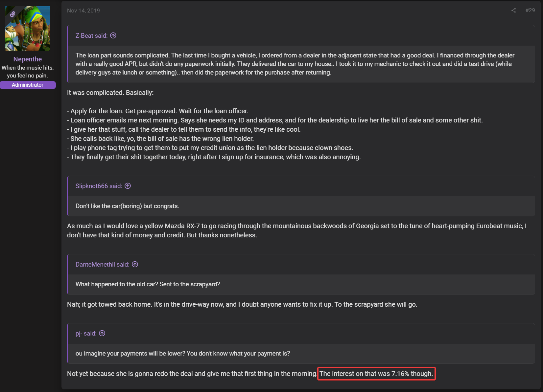Click the 'Slipknot666 said:' quote header
The width and height of the screenshot is (543, 392).
click(99, 186)
